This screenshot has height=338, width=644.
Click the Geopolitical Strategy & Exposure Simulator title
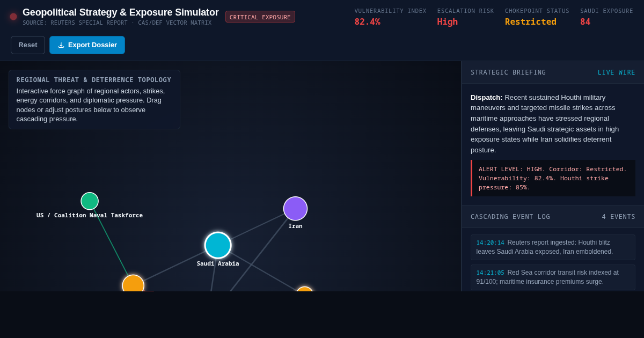tap(121, 12)
